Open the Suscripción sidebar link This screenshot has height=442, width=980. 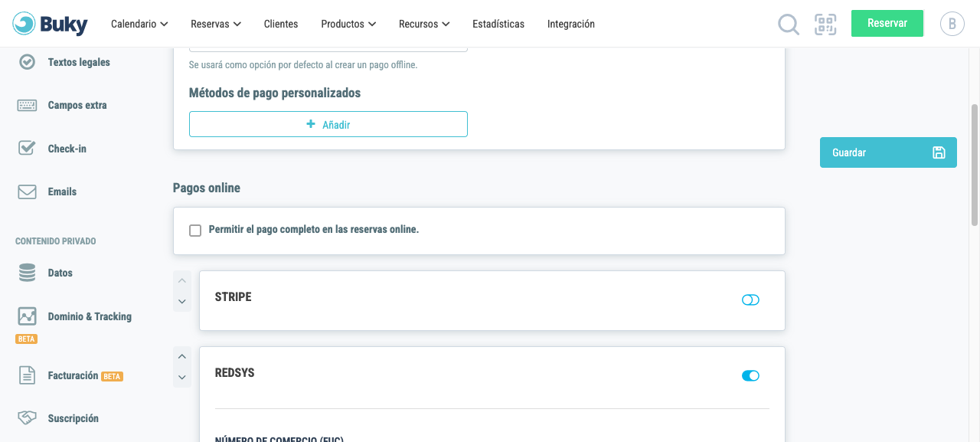coord(73,418)
